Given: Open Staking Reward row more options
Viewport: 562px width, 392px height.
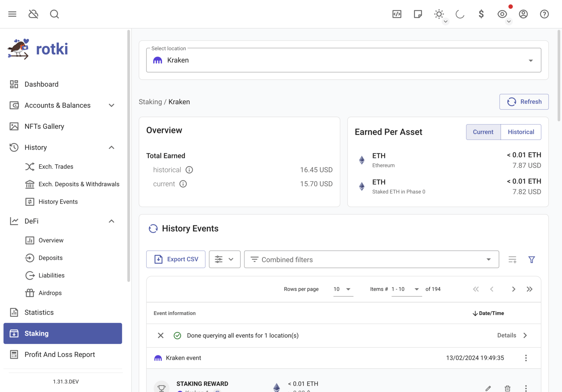Looking at the screenshot, I should tap(526, 388).
